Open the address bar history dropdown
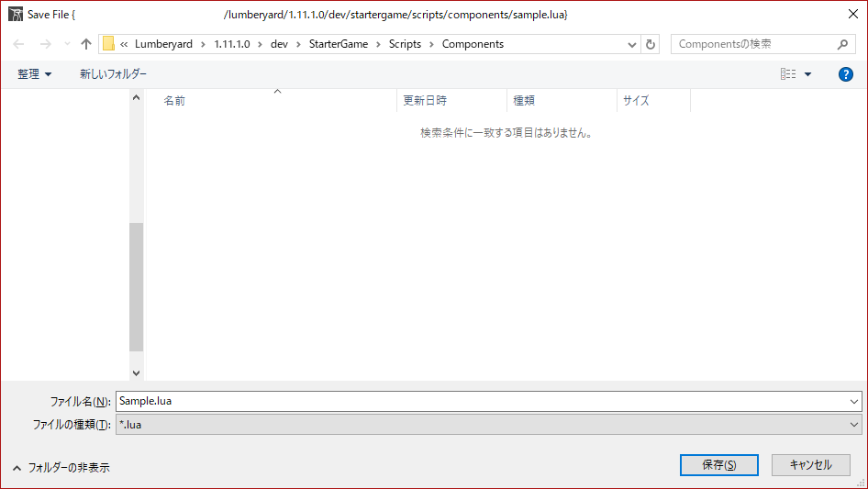The width and height of the screenshot is (868, 489). tap(631, 44)
